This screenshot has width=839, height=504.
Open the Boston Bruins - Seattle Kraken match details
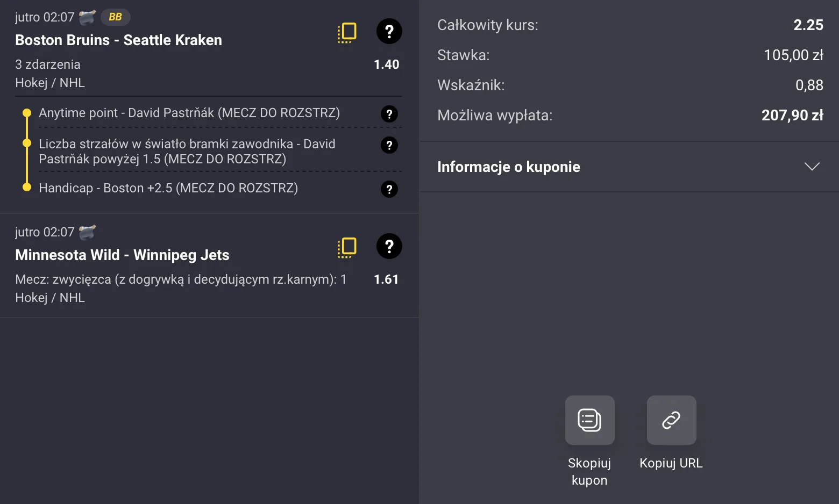(118, 40)
